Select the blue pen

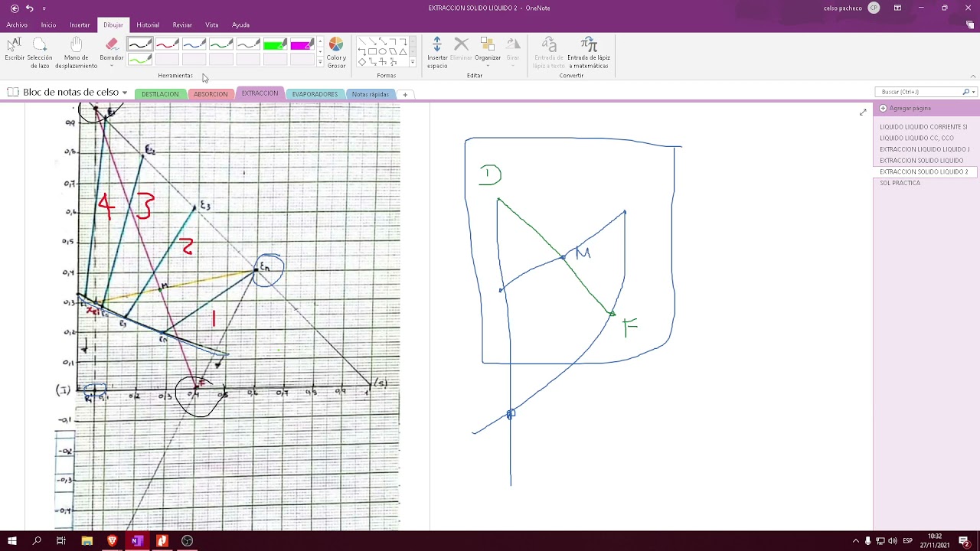(194, 44)
